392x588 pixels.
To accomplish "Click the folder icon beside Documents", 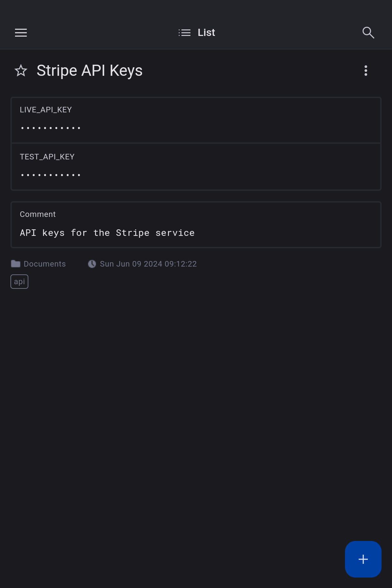I will click(16, 264).
